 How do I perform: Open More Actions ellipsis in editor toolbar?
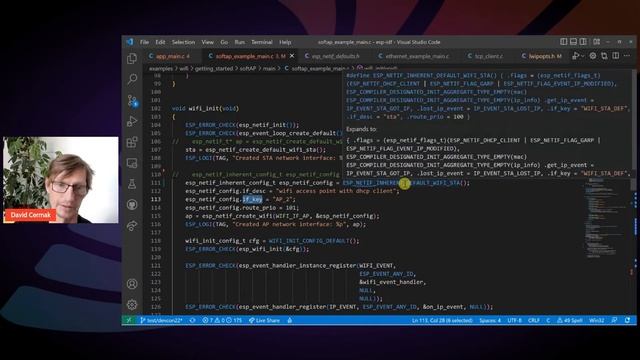pyautogui.click(x=627, y=56)
